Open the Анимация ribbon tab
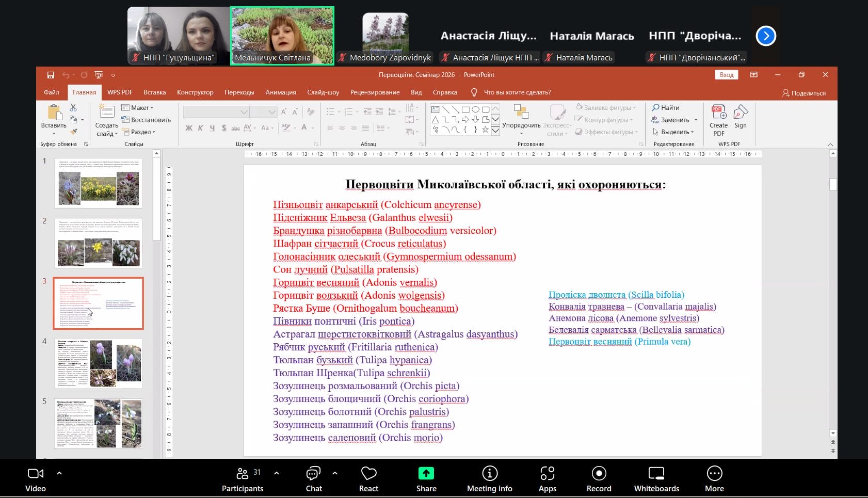The height and width of the screenshot is (498, 868). click(x=280, y=92)
